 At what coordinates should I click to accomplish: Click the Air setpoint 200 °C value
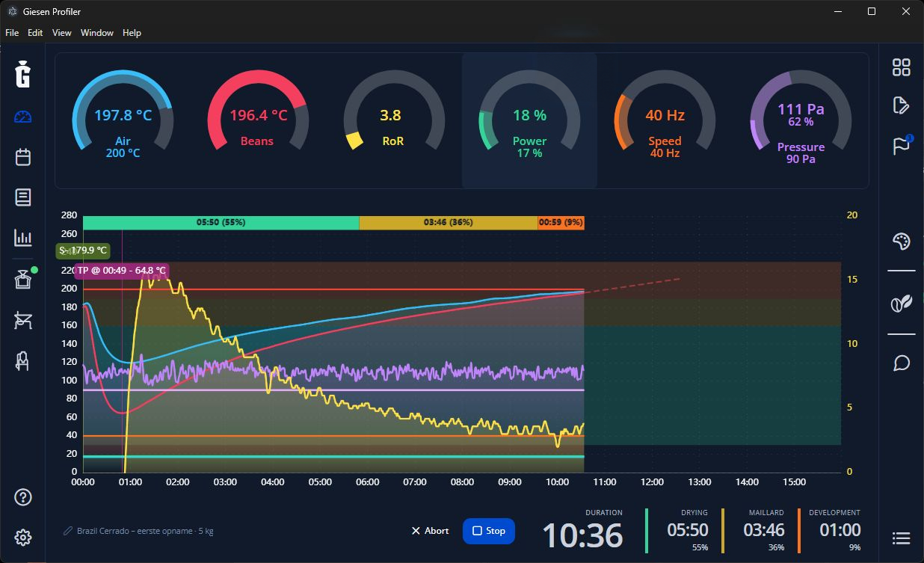(123, 153)
